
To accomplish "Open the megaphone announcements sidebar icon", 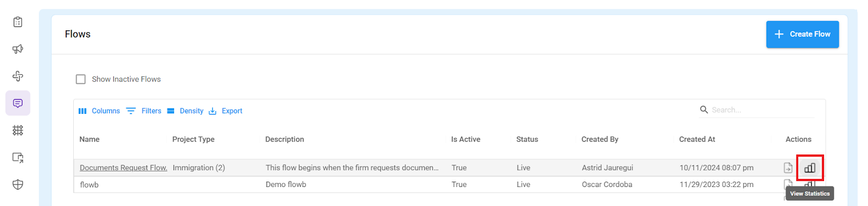I will point(18,49).
